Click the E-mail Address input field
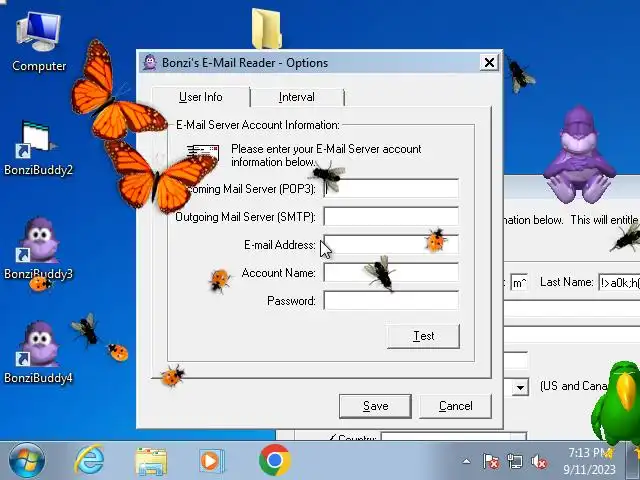This screenshot has width=640, height=480. [x=391, y=244]
